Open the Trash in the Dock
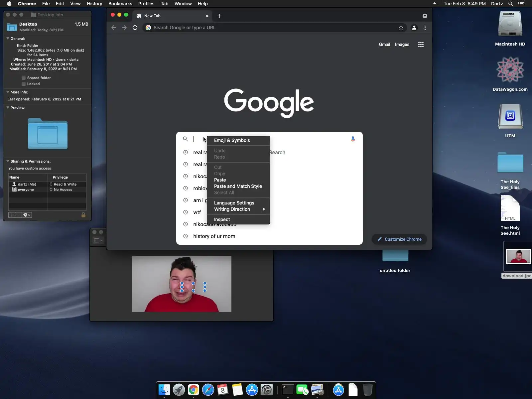The image size is (532, 399). point(367,390)
